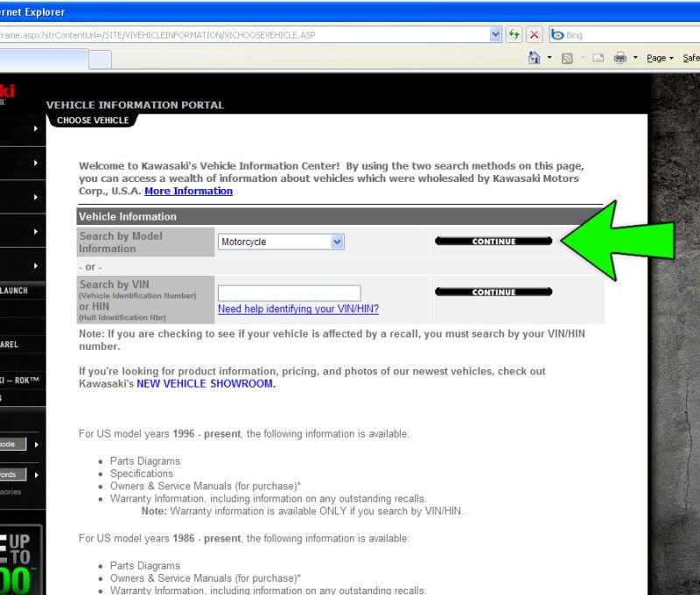The image size is (700, 595).
Task: Focus the Bing search box
Action: click(x=632, y=35)
